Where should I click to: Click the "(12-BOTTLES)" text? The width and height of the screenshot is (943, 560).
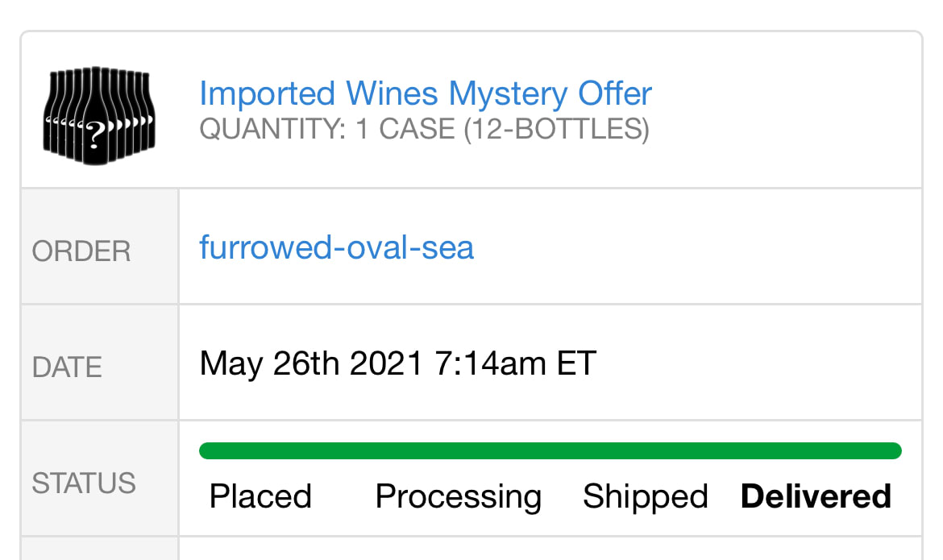(556, 129)
